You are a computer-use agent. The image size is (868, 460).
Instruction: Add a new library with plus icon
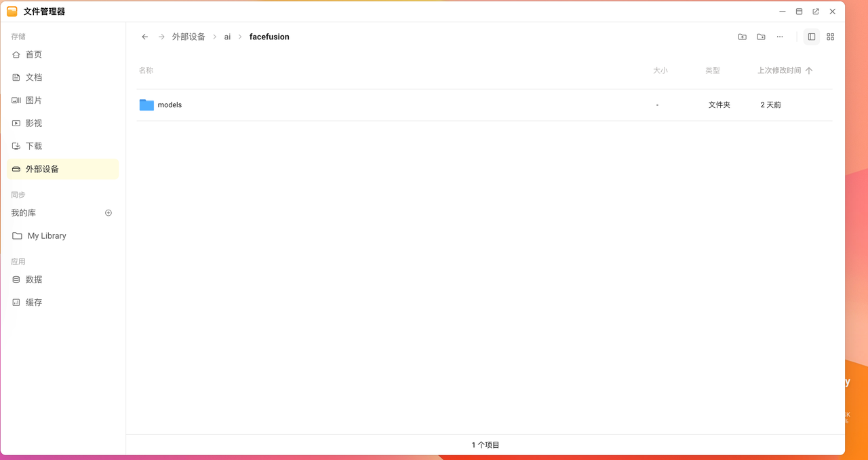pos(108,213)
